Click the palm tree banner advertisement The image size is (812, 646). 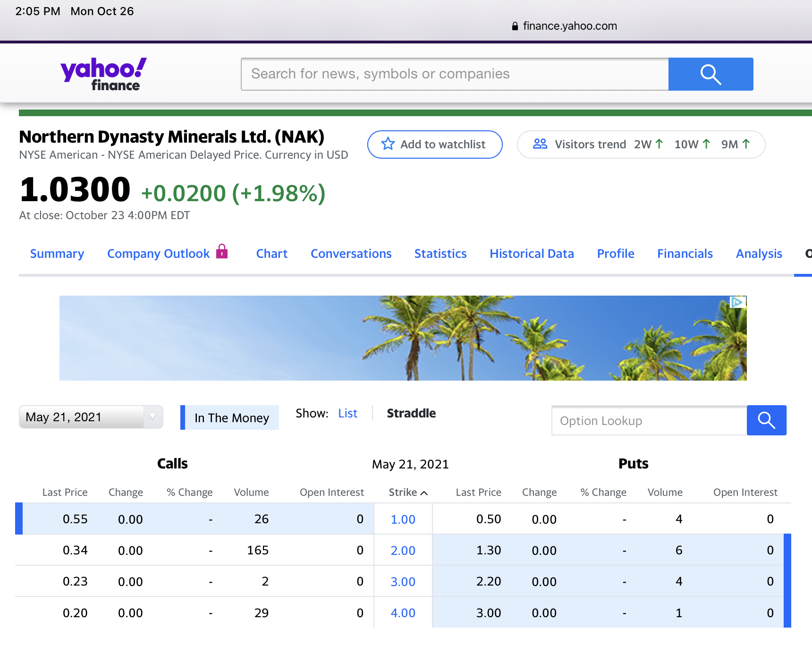(x=403, y=338)
